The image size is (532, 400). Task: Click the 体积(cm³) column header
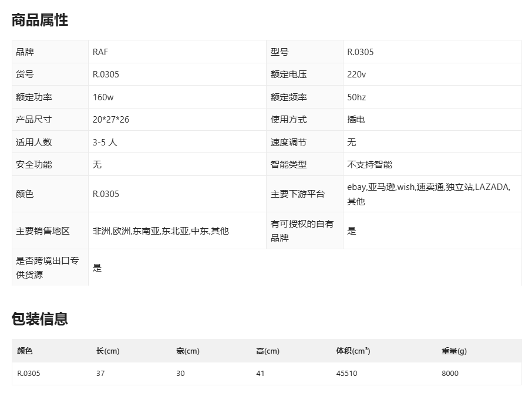353,351
